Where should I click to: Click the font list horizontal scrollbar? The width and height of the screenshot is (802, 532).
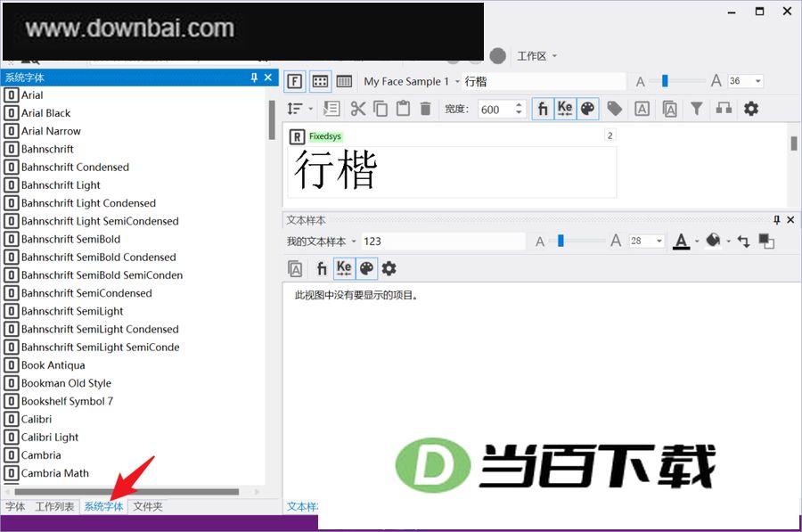[127, 492]
